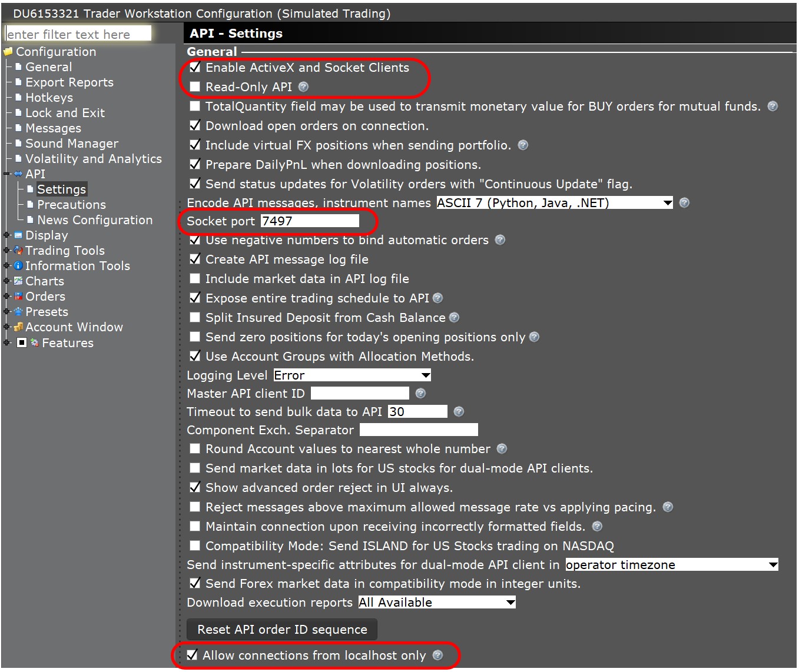Viewport: 799px width, 672px height.
Task: Toggle Allow connections from localhost only
Action: click(x=192, y=656)
